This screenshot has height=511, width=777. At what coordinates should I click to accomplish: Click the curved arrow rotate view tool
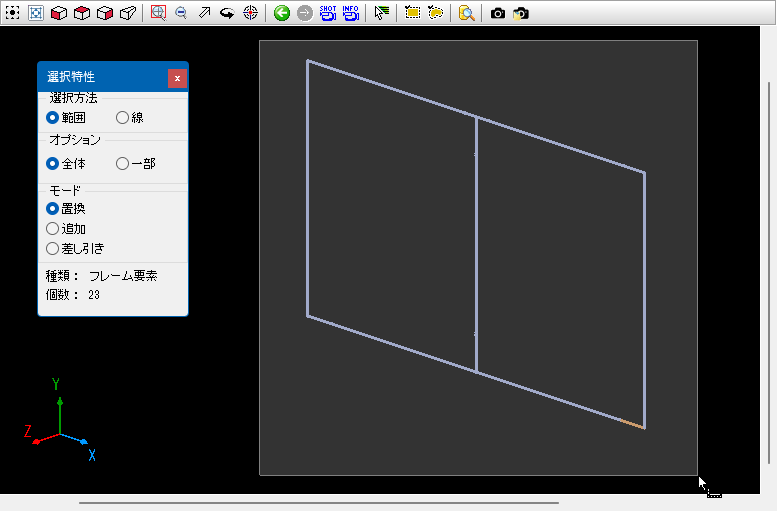pyautogui.click(x=227, y=13)
